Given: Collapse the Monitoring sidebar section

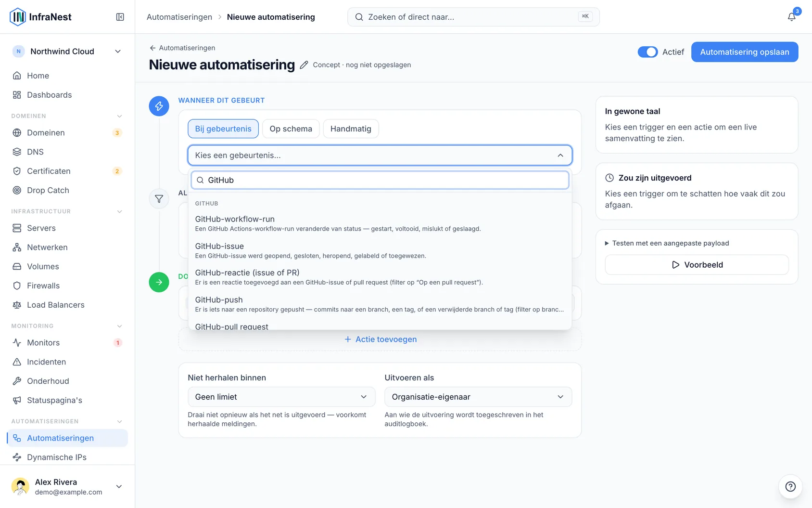Looking at the screenshot, I should [x=67, y=326].
